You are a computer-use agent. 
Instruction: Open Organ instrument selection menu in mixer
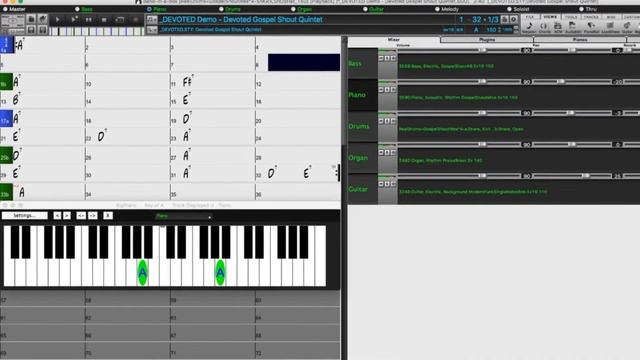click(x=440, y=160)
